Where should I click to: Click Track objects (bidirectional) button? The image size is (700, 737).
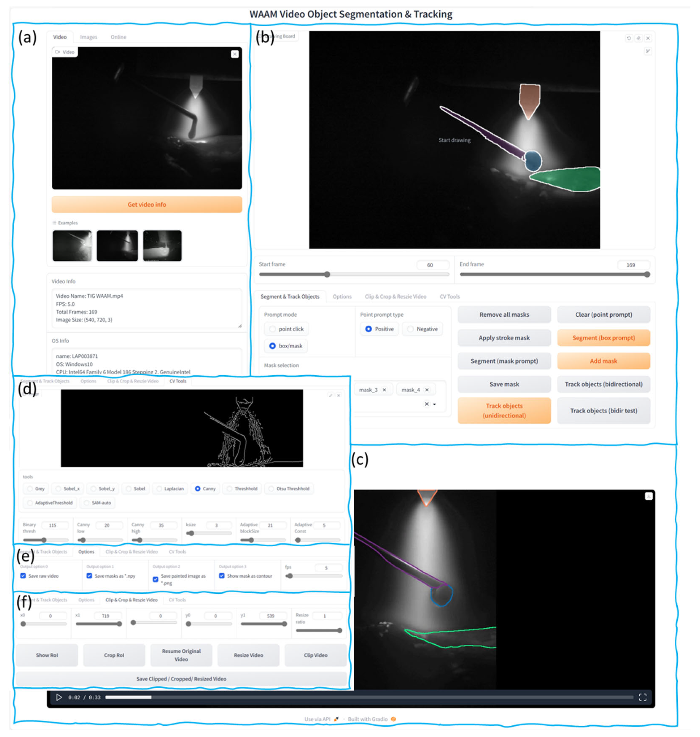pos(603,384)
